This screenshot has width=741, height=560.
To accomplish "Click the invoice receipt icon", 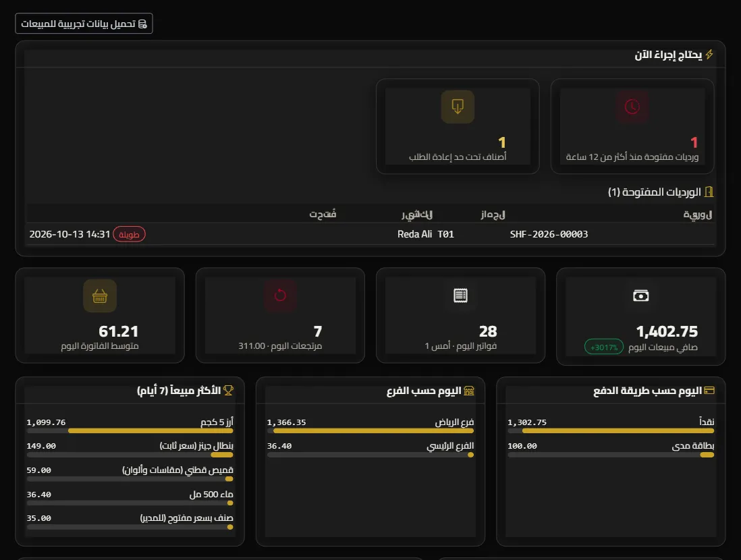I will [x=460, y=296].
